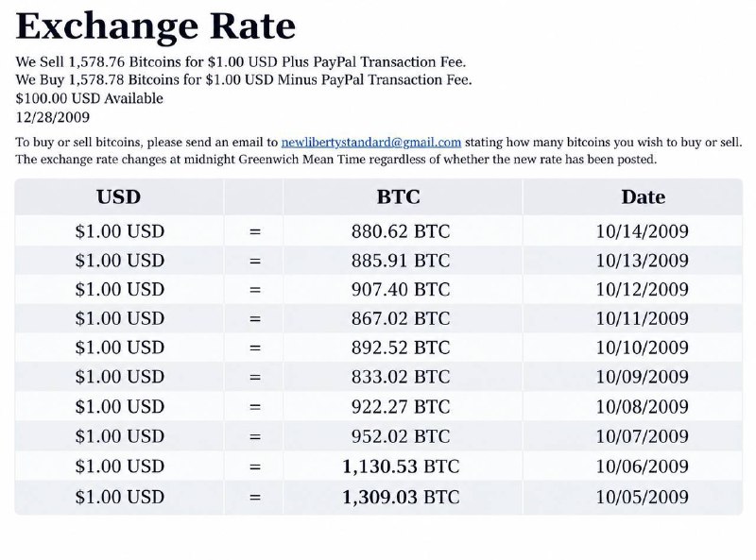Select the Date column header

[x=644, y=196]
